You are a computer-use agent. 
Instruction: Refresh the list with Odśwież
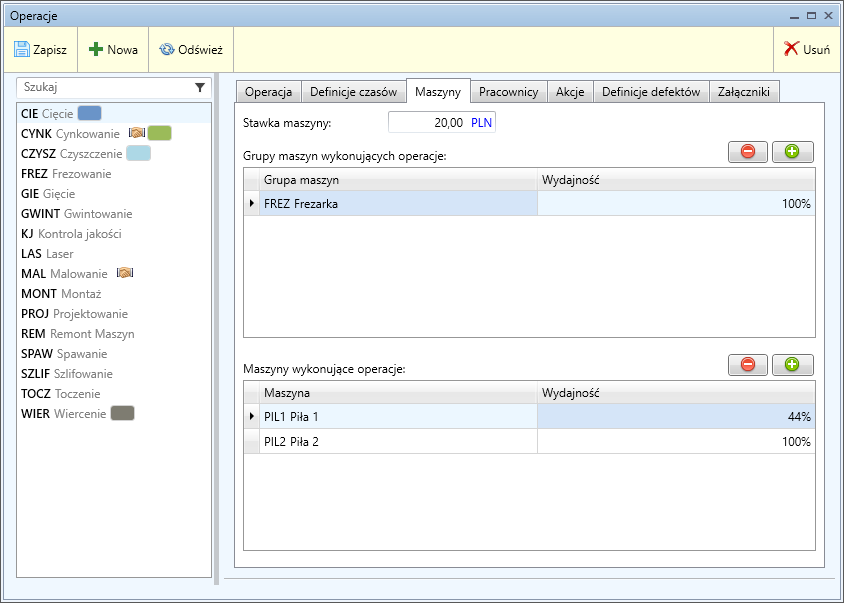[x=190, y=49]
